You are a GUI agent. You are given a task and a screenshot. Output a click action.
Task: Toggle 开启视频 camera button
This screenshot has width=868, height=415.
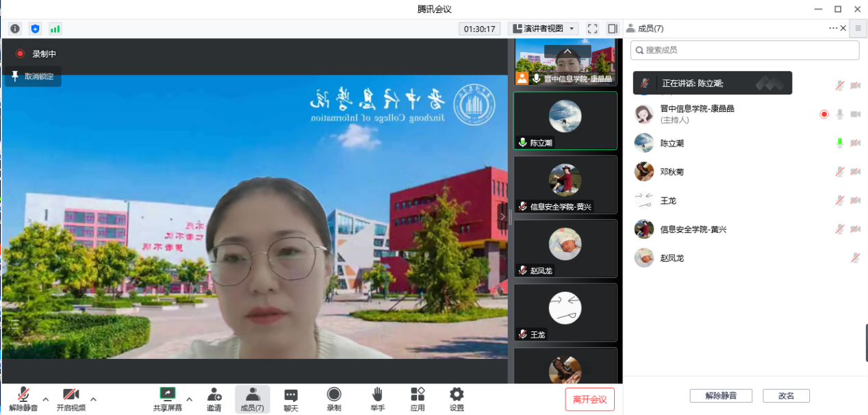tap(71, 399)
